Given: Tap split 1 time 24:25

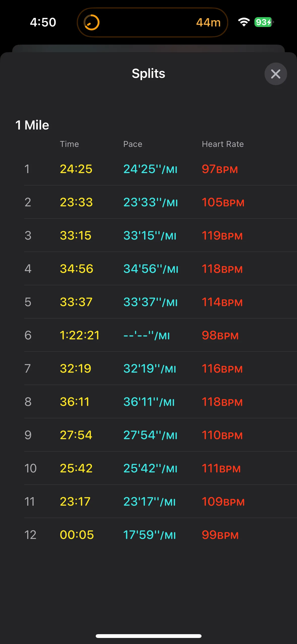Looking at the screenshot, I should pos(76,169).
